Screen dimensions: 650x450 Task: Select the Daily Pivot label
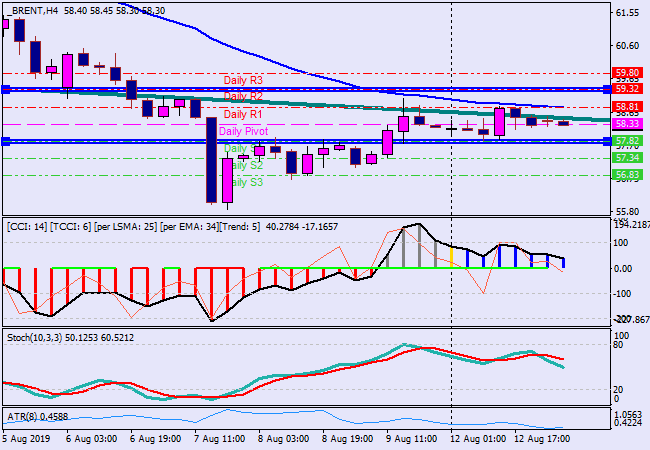243,131
